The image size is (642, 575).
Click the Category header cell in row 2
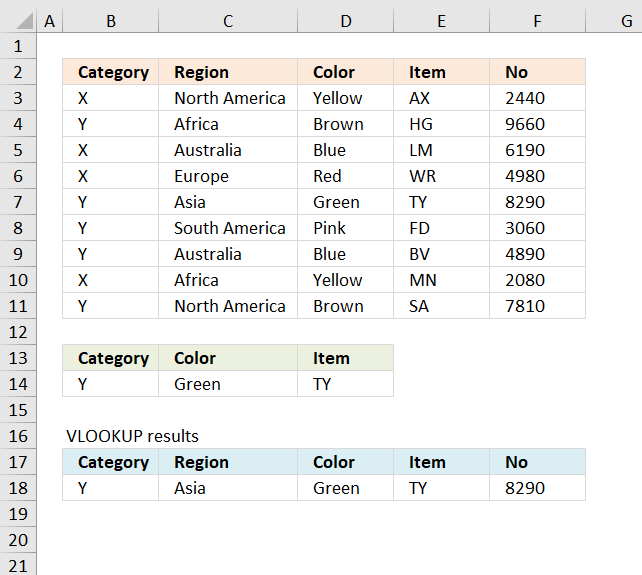[111, 72]
